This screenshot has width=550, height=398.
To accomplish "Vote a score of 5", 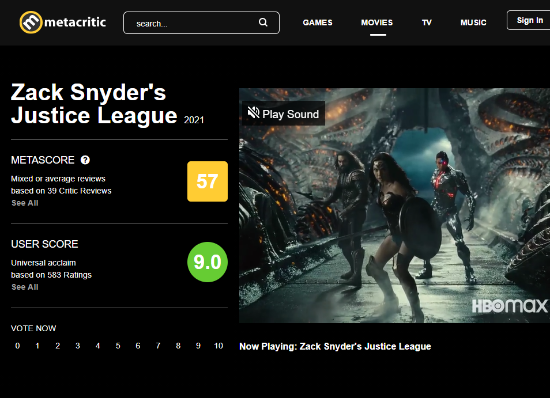I will (x=118, y=346).
